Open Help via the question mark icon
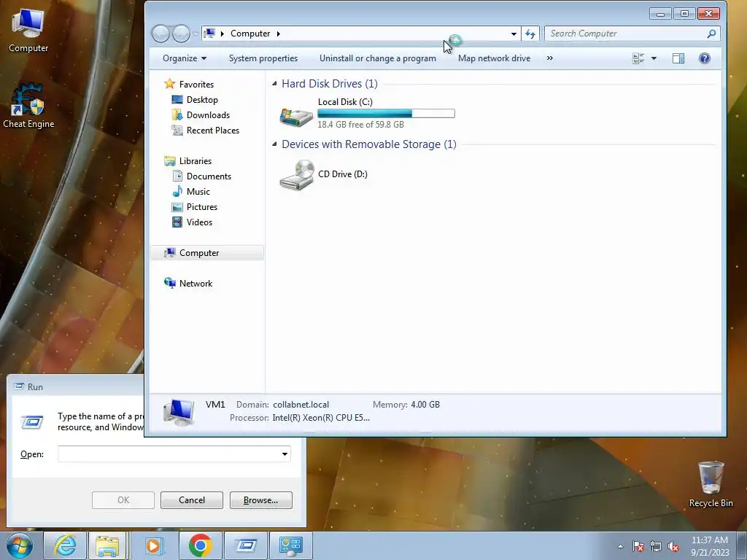 tap(704, 58)
